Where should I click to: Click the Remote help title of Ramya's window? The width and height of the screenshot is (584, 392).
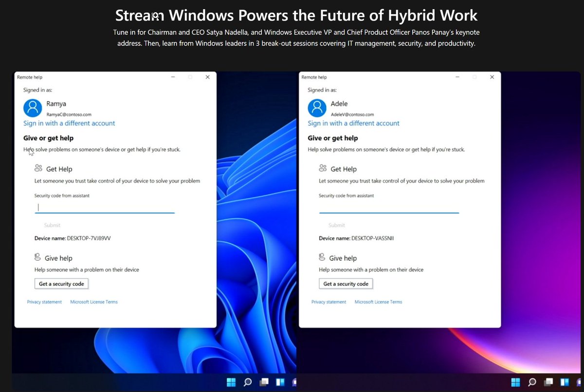(x=30, y=77)
